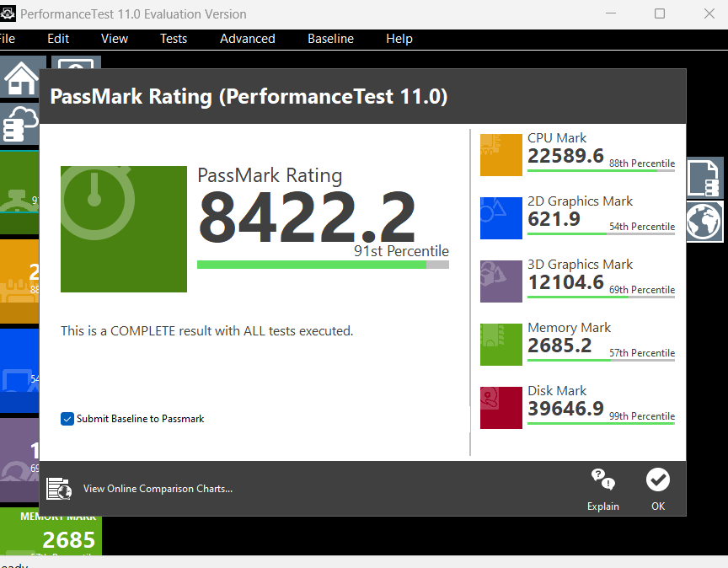Image resolution: width=728 pixels, height=568 pixels.
Task: Click the 99th Percentile label
Action: click(x=642, y=416)
